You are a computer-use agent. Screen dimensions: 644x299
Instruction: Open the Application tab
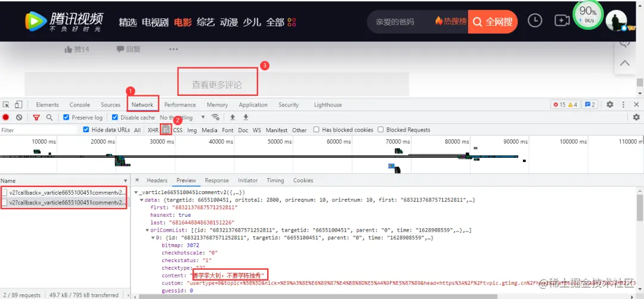(253, 105)
